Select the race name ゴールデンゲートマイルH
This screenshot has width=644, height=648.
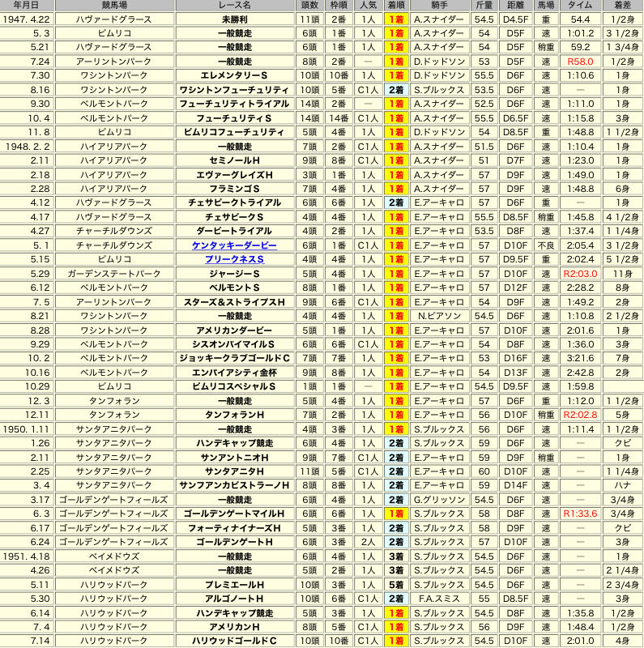pos(234,514)
